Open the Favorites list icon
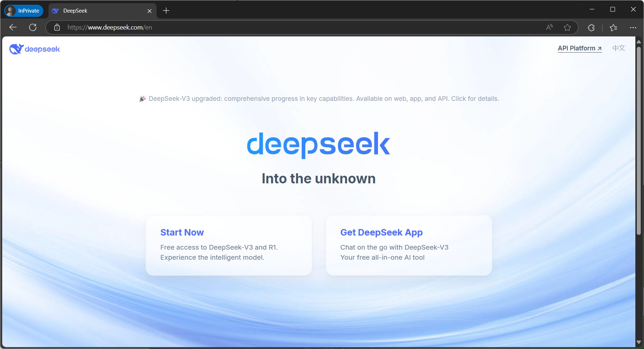 613,27
